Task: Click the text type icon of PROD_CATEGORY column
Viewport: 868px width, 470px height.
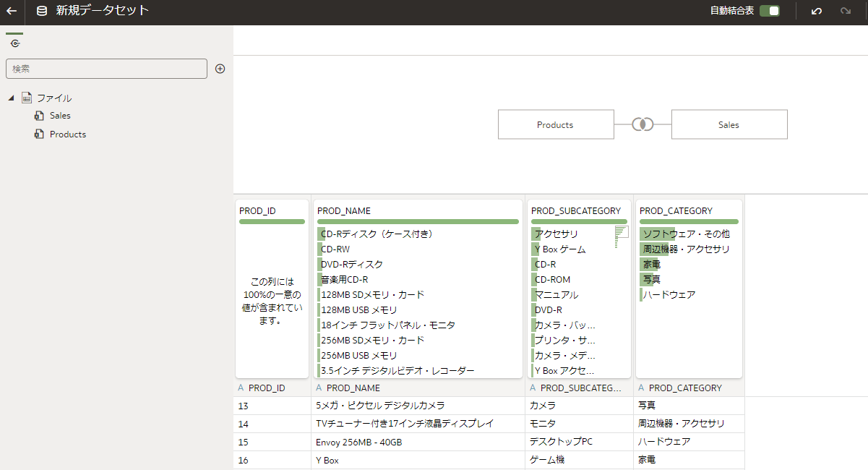Action: [641, 388]
